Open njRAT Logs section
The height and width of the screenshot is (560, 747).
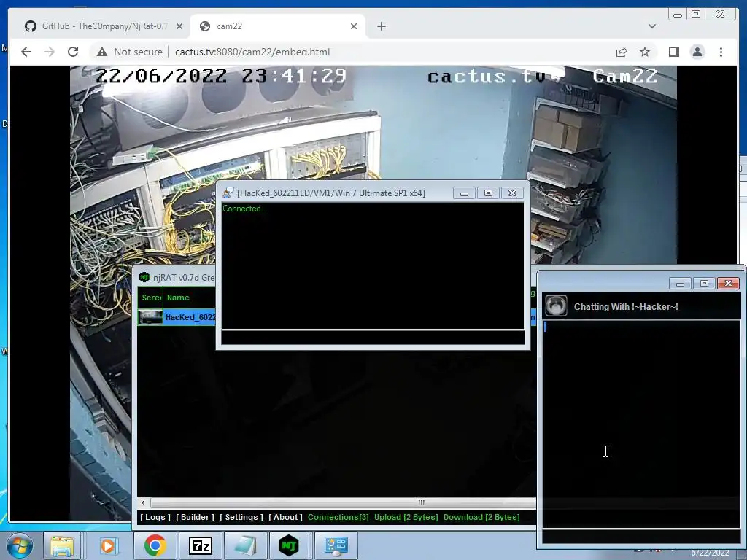point(155,517)
